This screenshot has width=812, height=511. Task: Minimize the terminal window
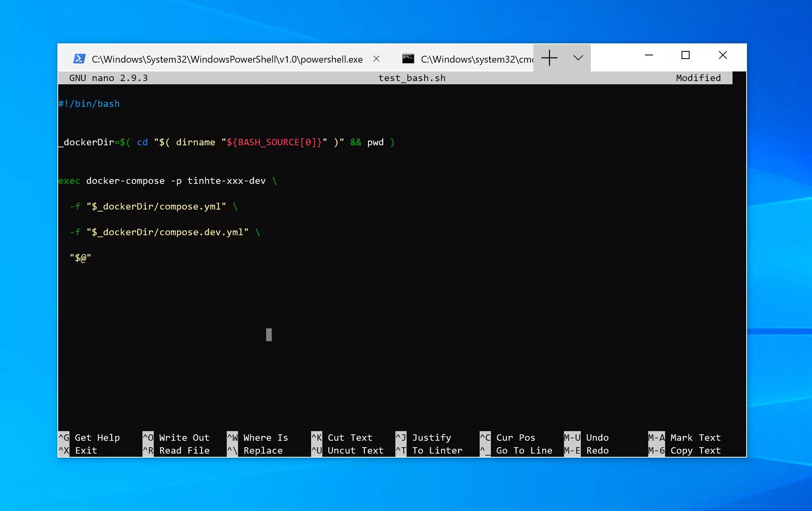point(649,55)
